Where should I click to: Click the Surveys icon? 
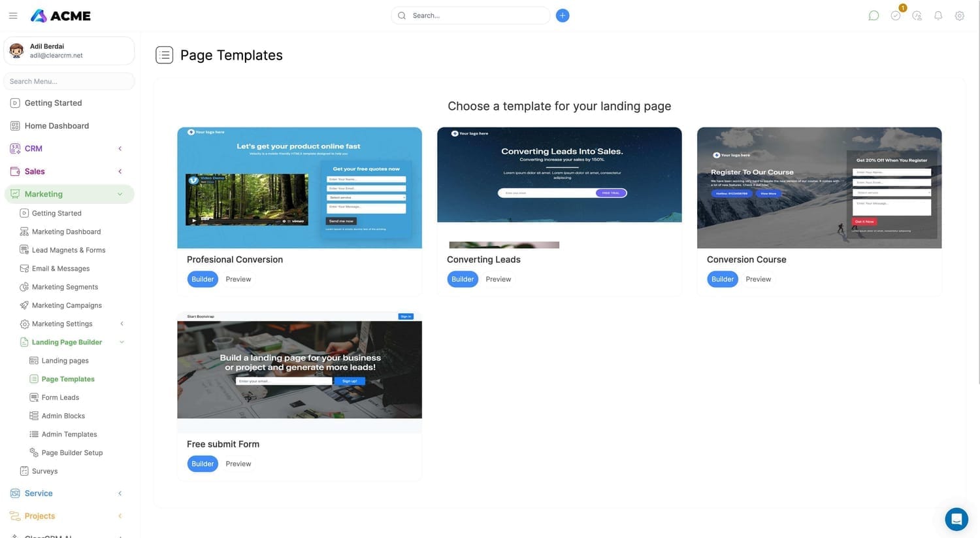point(24,471)
